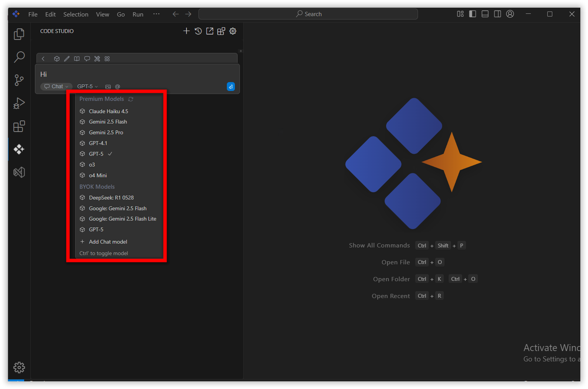Open Run and Debug view

click(19, 103)
